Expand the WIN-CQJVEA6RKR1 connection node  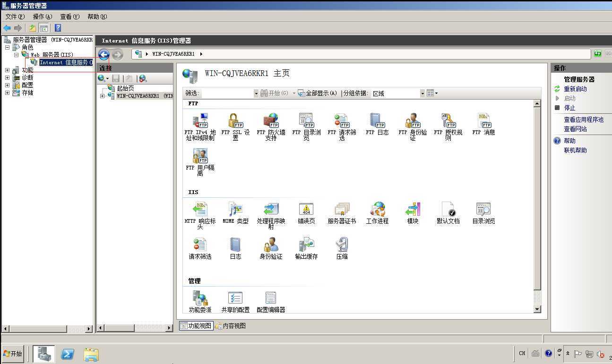(x=102, y=96)
